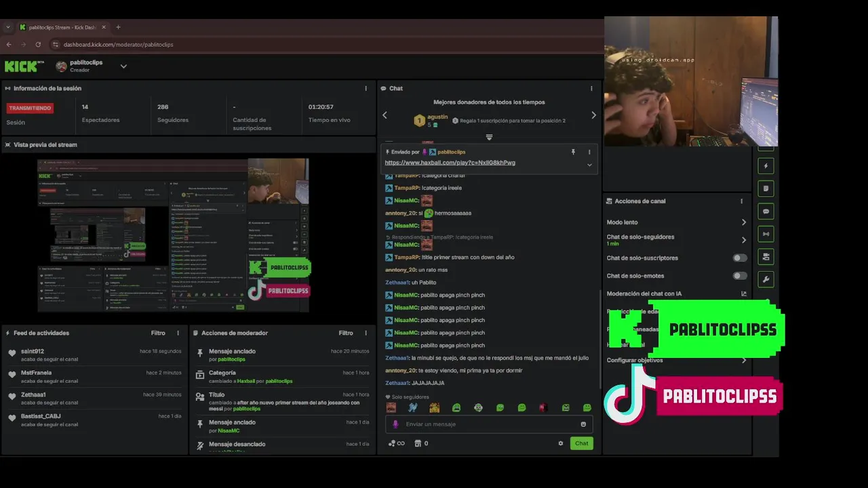Click the TRANSMITIENDO status badge

pos(30,108)
